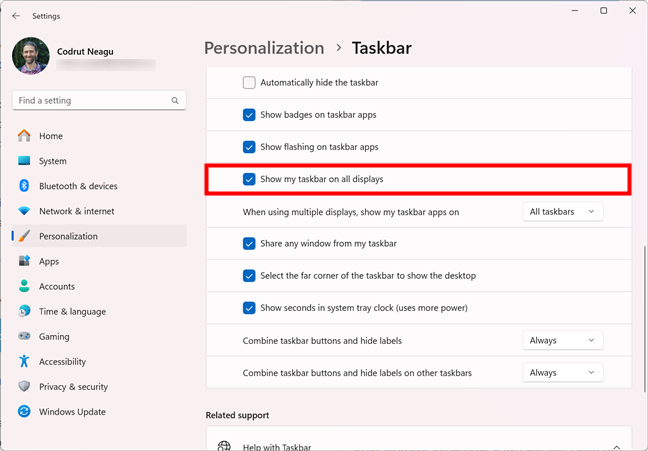Open Gaming settings
The height and width of the screenshot is (451, 648).
pyautogui.click(x=99, y=336)
